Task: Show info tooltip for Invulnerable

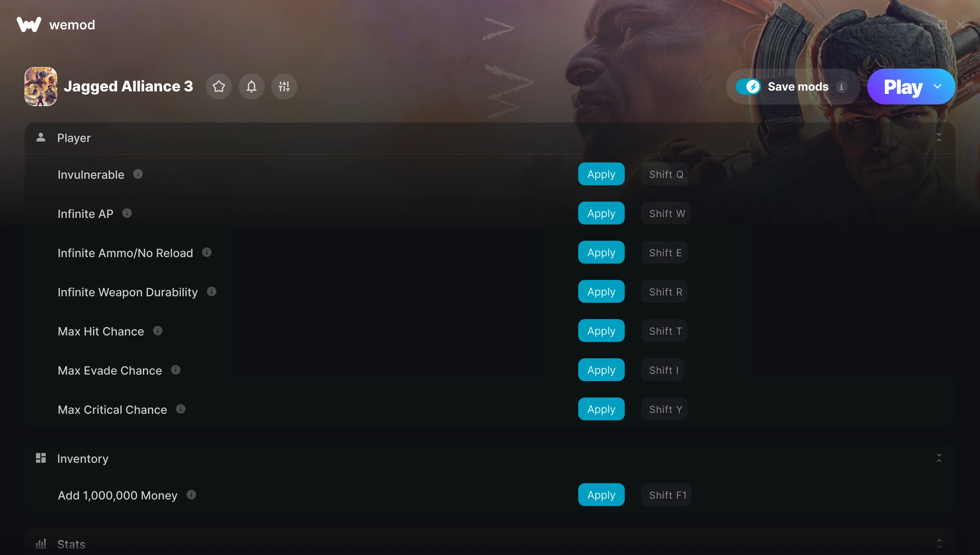Action: pyautogui.click(x=138, y=174)
